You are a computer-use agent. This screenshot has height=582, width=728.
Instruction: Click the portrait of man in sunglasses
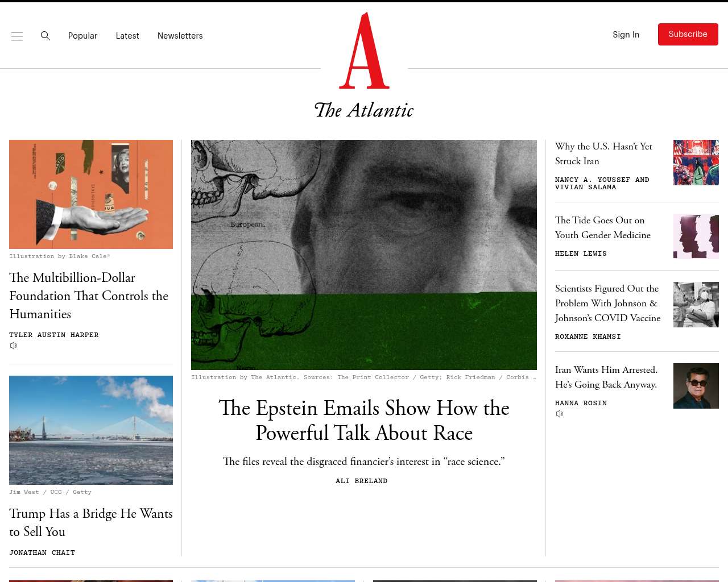(x=696, y=386)
